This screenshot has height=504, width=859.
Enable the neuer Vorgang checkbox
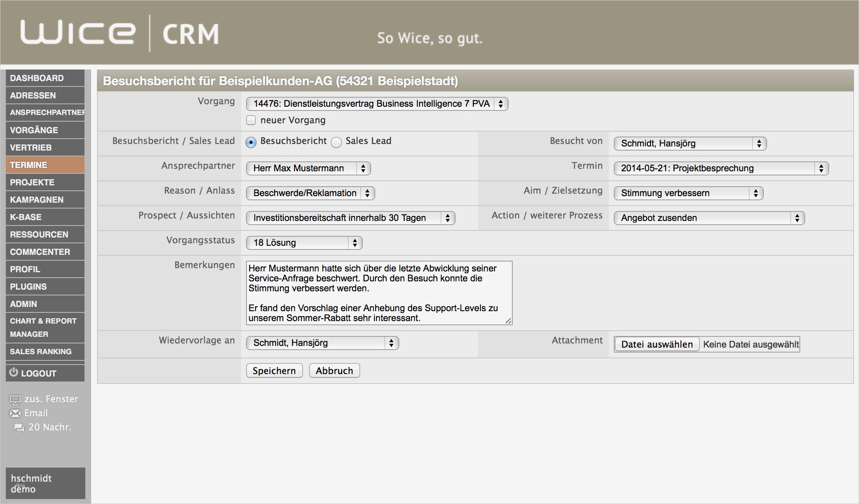coord(251,120)
